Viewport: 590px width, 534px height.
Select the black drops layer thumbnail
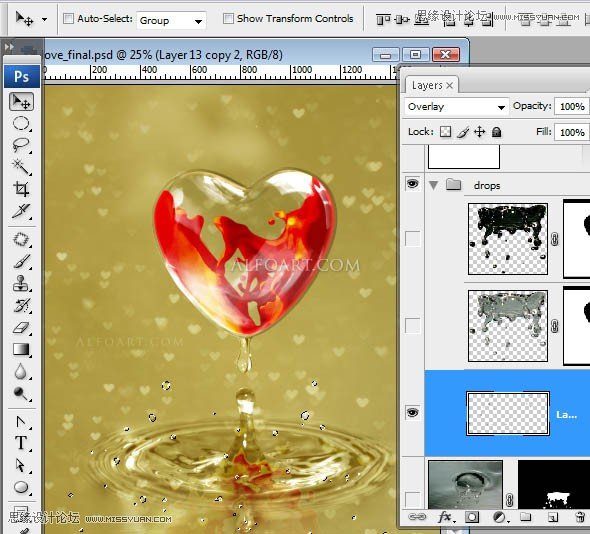tap(508, 239)
